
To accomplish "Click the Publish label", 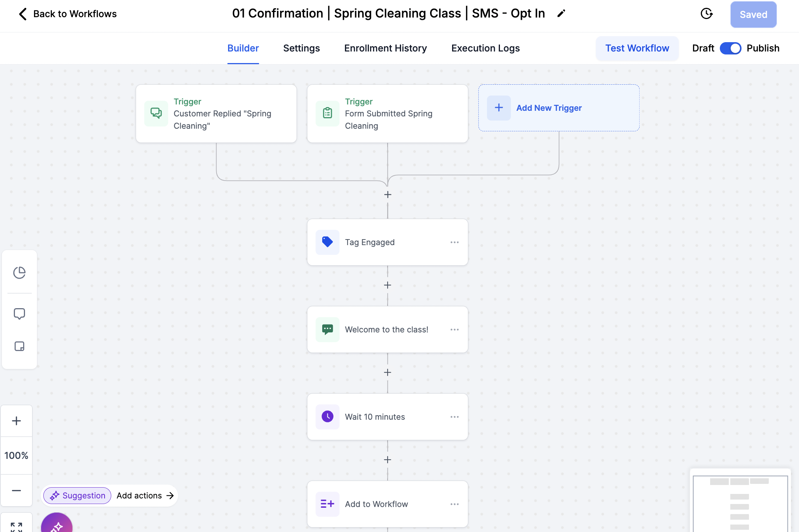I will tap(763, 48).
